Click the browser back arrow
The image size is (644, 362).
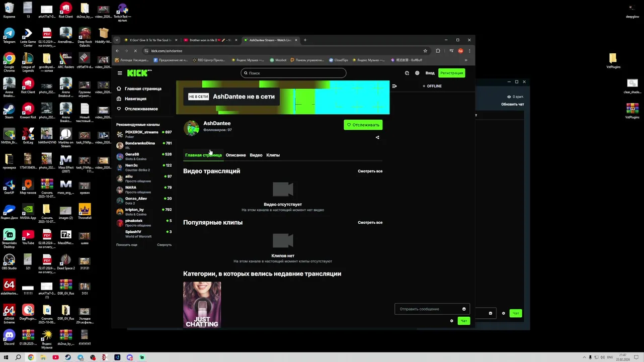tap(117, 51)
